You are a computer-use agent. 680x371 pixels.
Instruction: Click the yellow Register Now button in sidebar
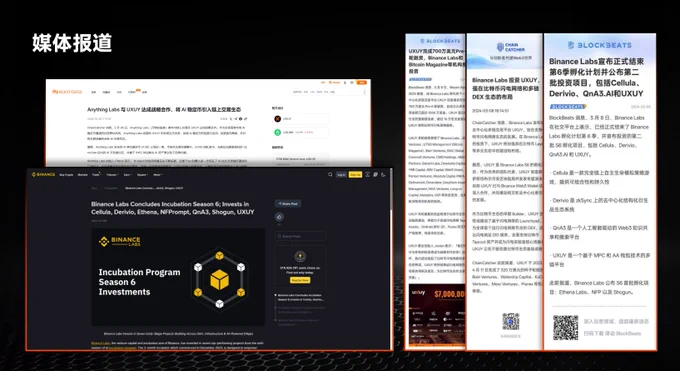click(300, 280)
